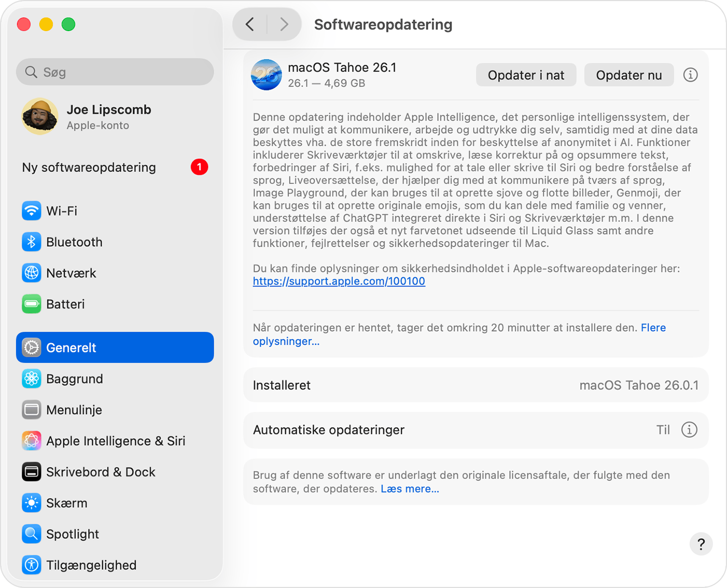This screenshot has height=588, width=727.
Task: Click the Tilgængelighed accessibility icon
Action: [x=31, y=565]
